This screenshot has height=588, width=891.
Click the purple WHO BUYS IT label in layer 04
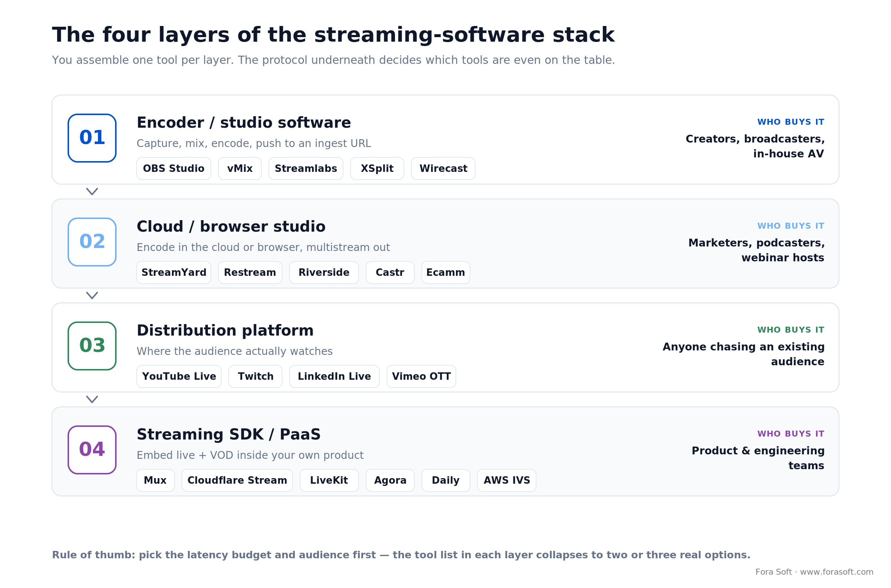[x=790, y=434]
